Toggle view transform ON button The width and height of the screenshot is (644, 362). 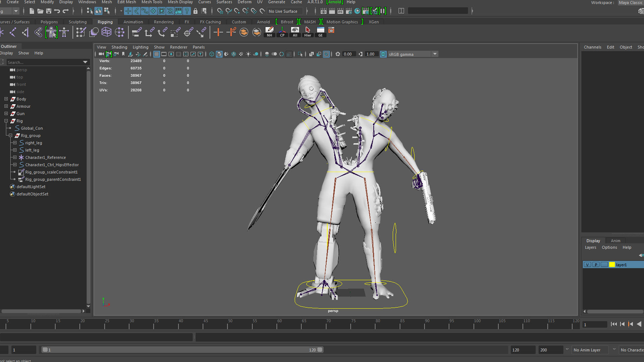[x=383, y=54]
